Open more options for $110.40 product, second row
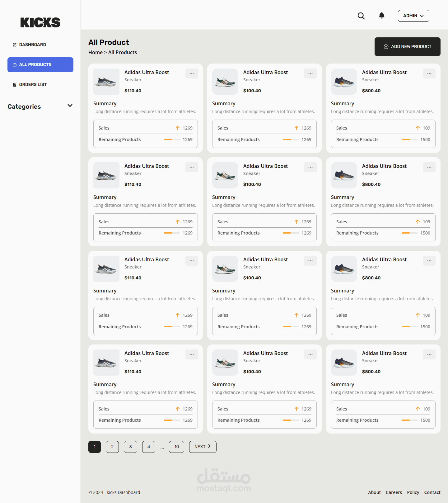This screenshot has width=448, height=503. (192, 167)
